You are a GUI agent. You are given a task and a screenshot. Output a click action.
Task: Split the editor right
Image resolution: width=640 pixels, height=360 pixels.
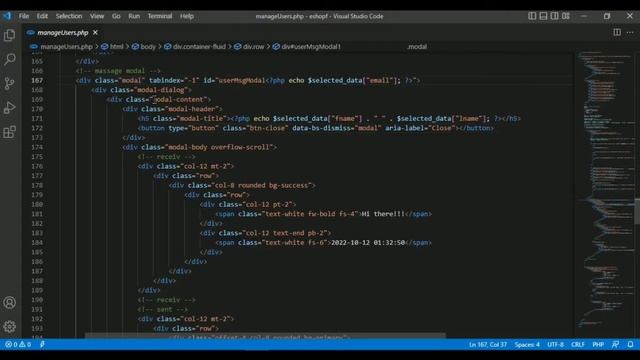click(x=617, y=32)
